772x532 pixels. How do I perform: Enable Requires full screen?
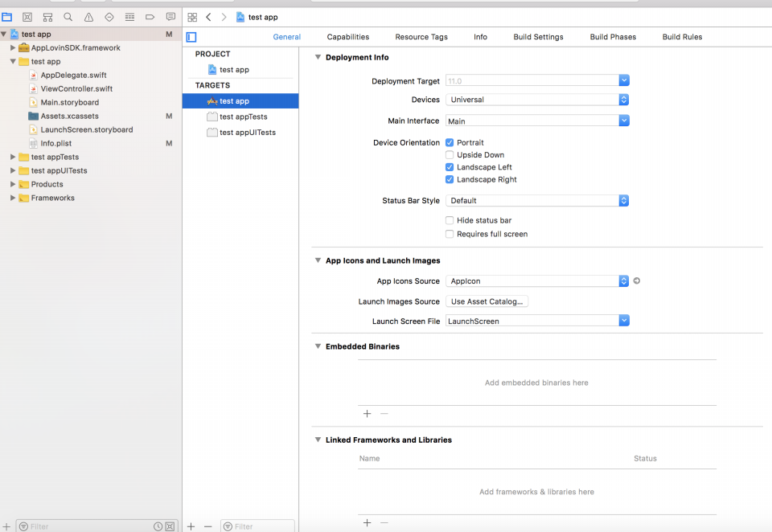click(450, 235)
